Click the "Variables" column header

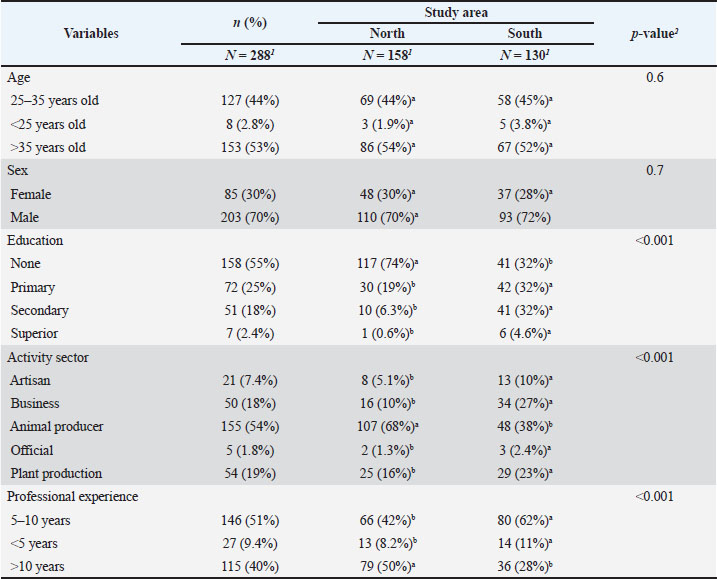coord(91,33)
